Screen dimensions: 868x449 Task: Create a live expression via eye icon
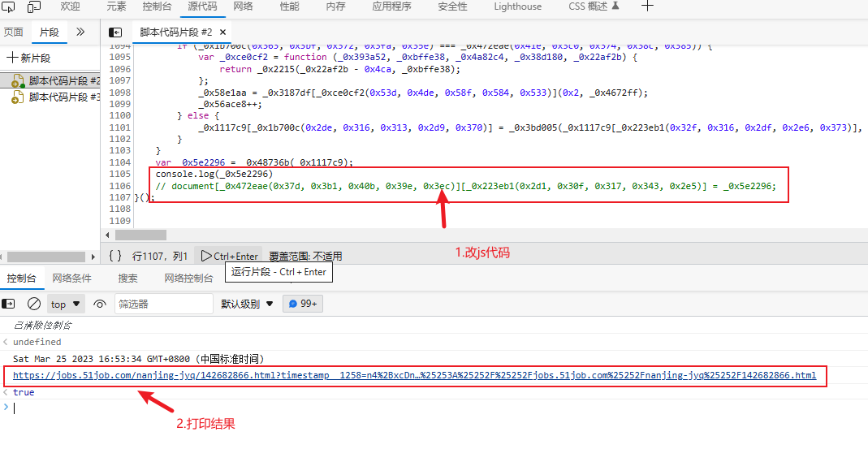pyautogui.click(x=100, y=304)
